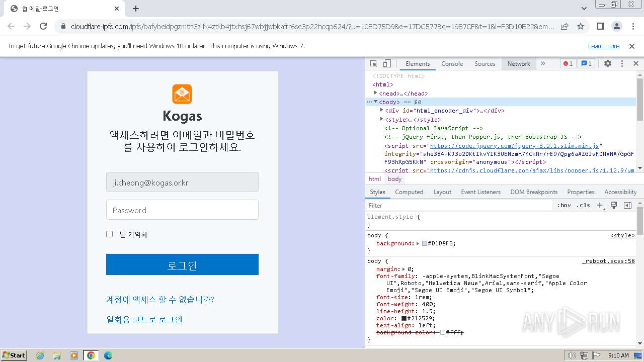
Task: Click the orange Kogas mail logo
Action: tap(182, 94)
